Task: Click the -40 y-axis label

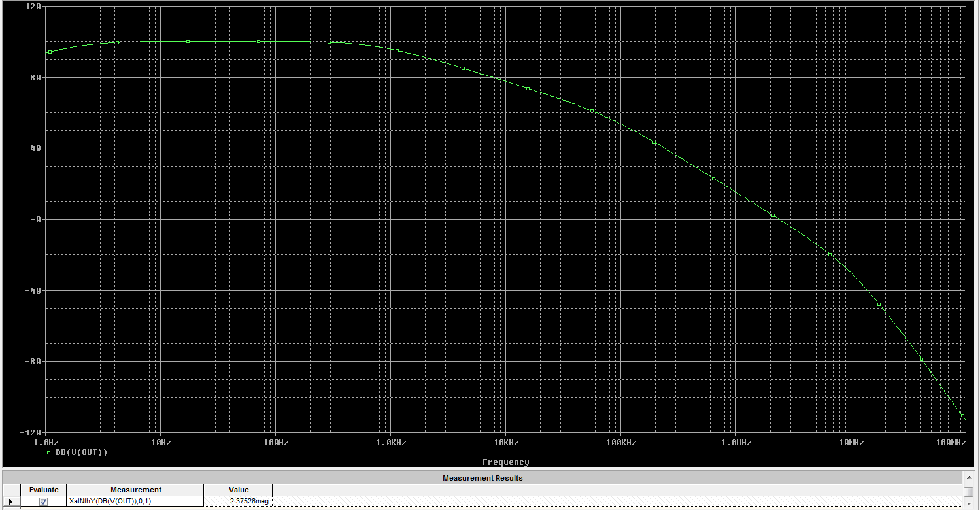Action: pos(33,290)
